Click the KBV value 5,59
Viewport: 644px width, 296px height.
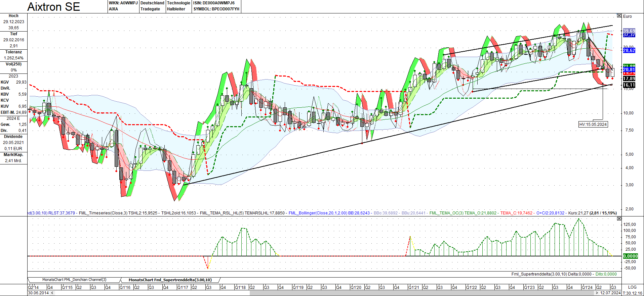click(x=23, y=94)
